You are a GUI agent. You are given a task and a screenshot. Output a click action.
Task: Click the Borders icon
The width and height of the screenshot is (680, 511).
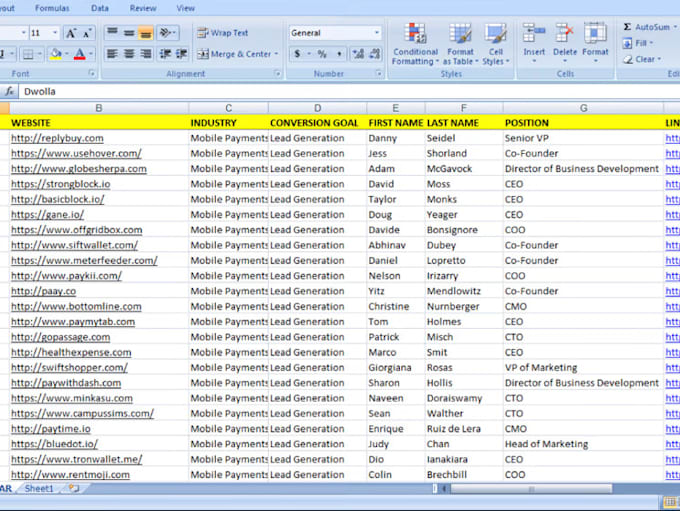pos(28,54)
